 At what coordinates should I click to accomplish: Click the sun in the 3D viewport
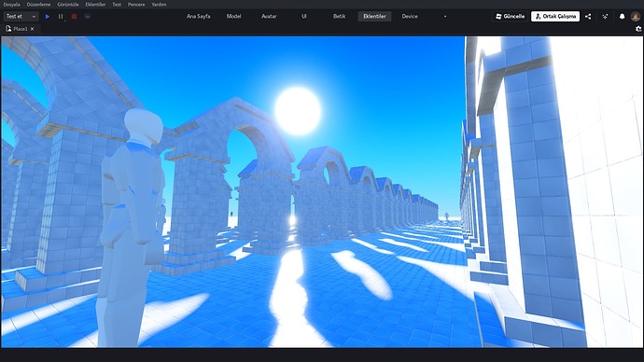298,111
